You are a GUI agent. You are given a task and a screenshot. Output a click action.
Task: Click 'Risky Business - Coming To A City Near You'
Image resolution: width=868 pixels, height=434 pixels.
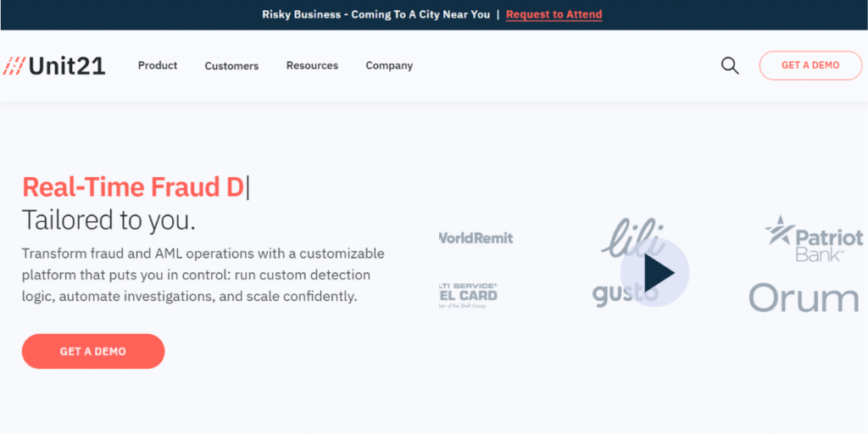point(376,14)
